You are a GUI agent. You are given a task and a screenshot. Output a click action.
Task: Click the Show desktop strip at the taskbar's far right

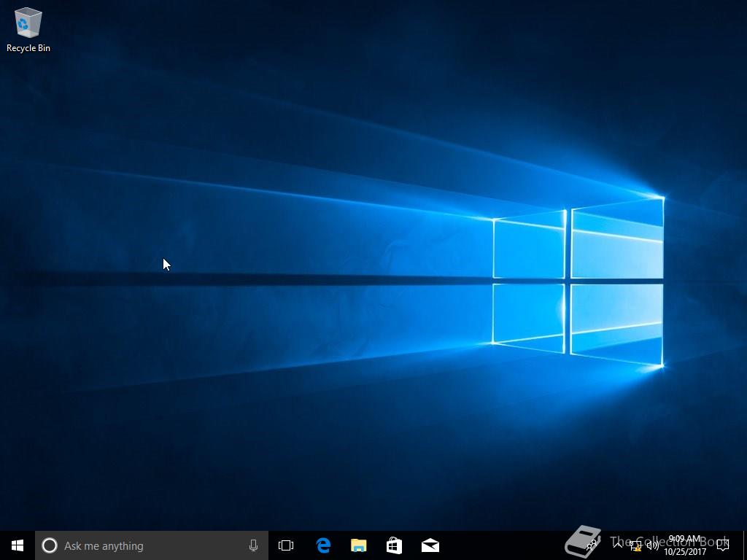point(745,545)
